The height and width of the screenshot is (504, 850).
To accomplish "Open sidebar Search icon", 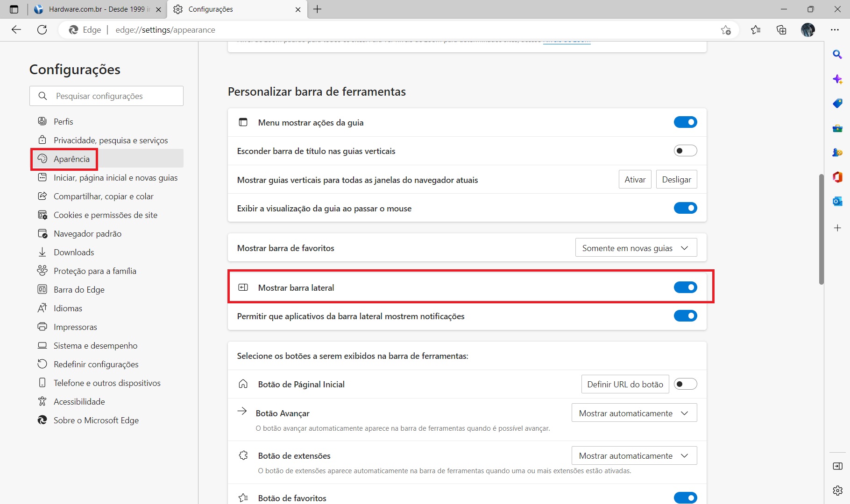I will click(837, 54).
